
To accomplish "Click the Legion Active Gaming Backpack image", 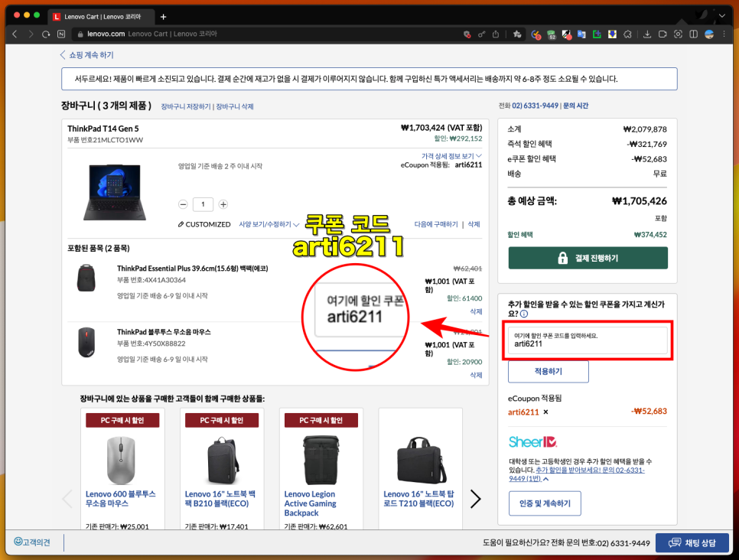I will pyautogui.click(x=321, y=460).
